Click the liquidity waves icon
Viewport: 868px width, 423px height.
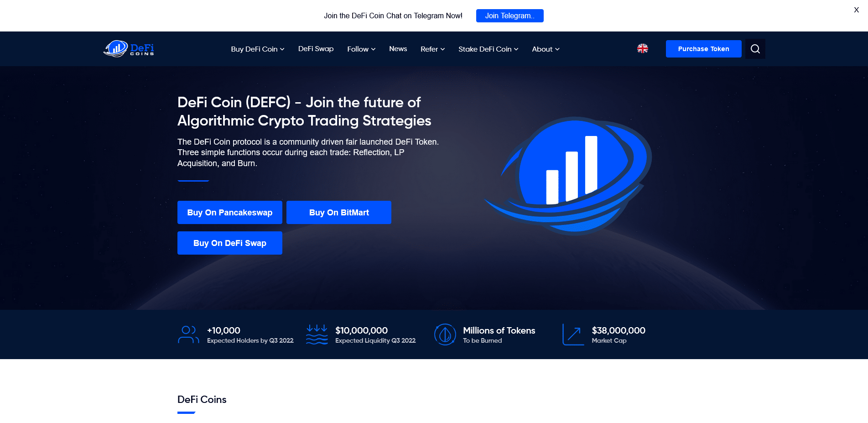pos(317,334)
